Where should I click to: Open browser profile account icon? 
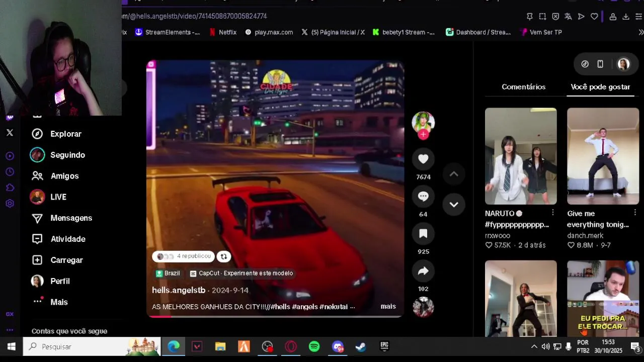coord(613,17)
